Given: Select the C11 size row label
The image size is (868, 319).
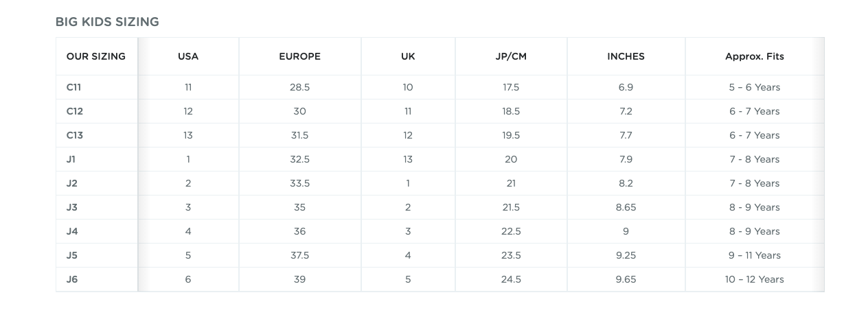Looking at the screenshot, I should (74, 87).
